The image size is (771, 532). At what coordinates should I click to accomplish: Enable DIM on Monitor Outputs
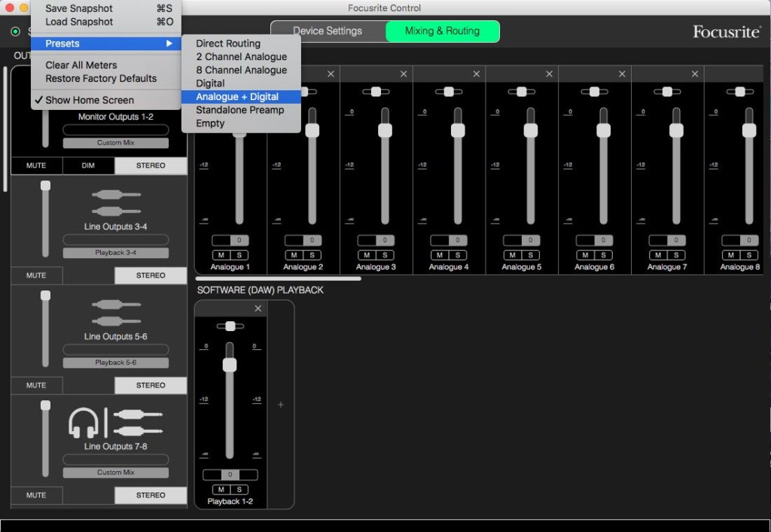pos(88,166)
